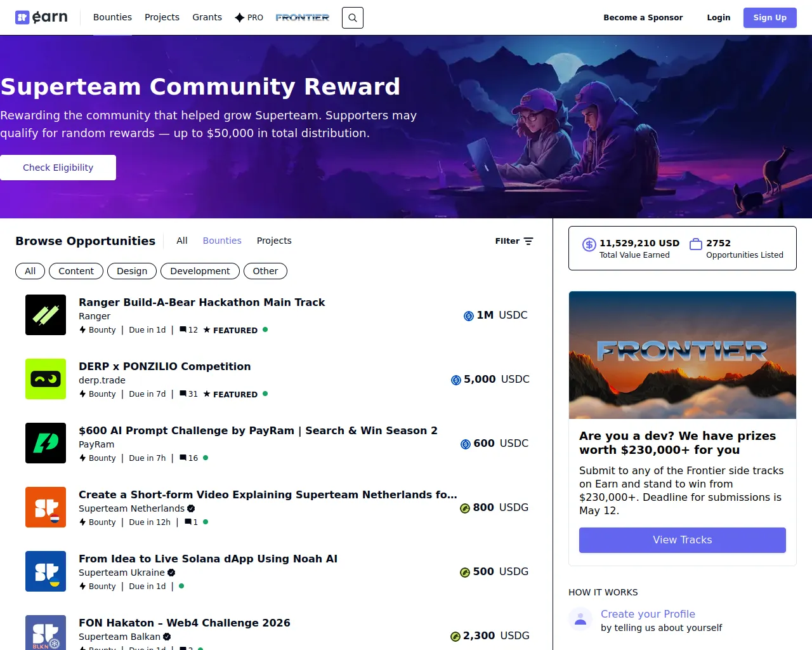This screenshot has width=812, height=650.
Task: Click the 'Due in 12h' text
Action: click(x=150, y=522)
